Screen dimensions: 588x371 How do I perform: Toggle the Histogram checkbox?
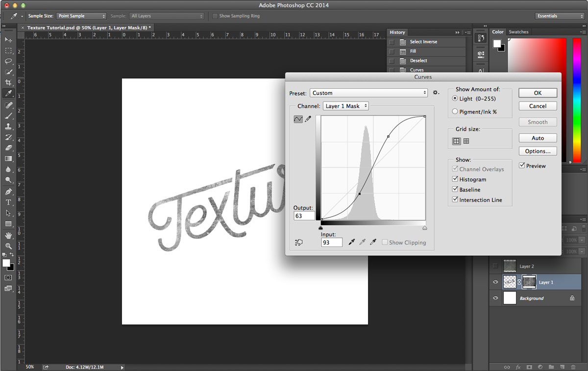pos(455,179)
